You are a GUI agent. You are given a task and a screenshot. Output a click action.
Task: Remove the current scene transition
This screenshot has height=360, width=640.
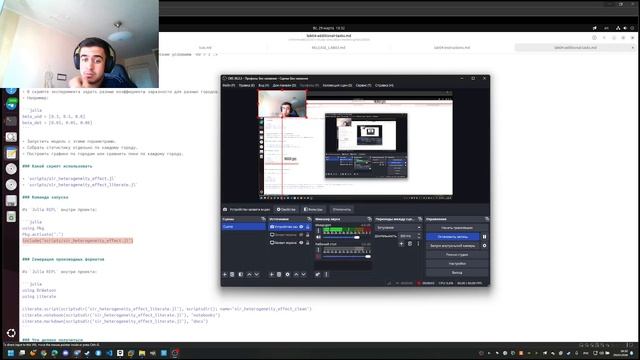410,244
